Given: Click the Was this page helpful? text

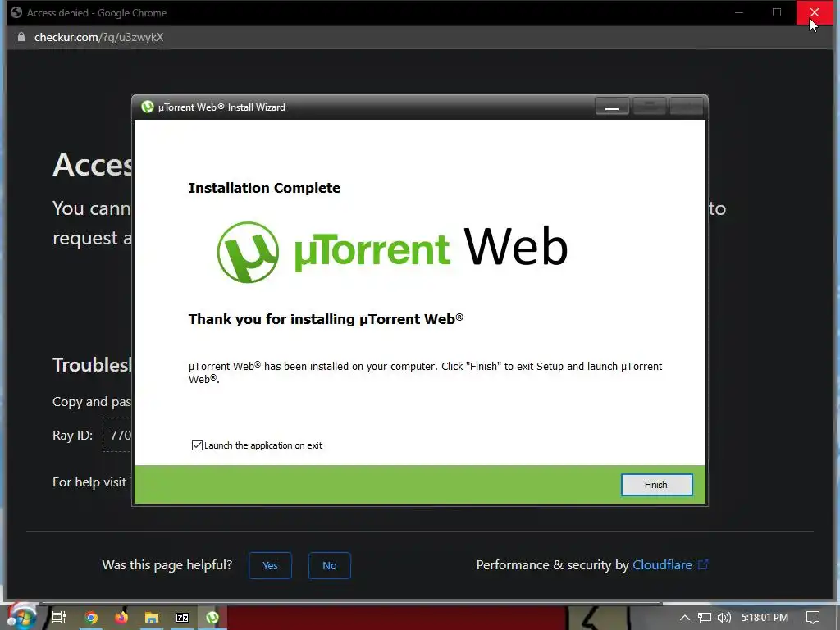Looking at the screenshot, I should [167, 564].
